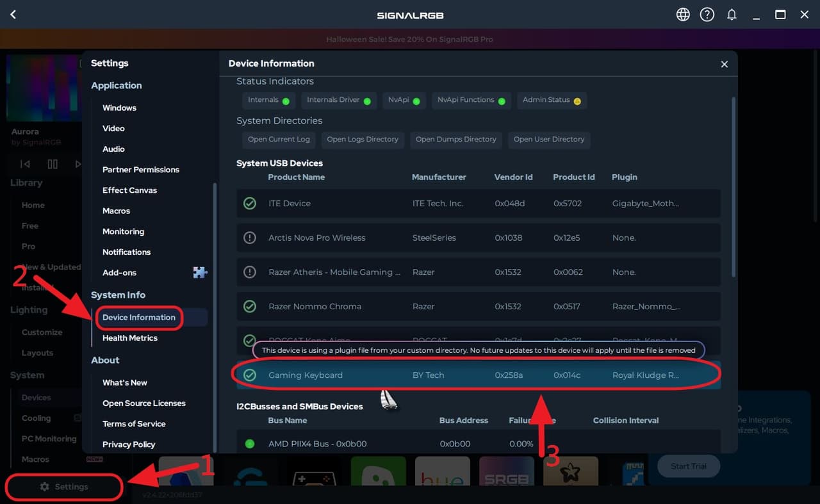Open Notifications settings
The image size is (820, 504).
point(126,252)
